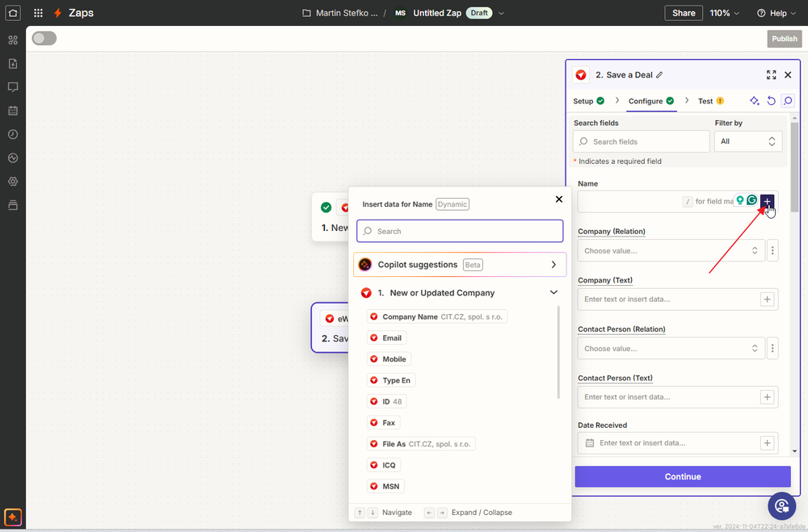Image resolution: width=808 pixels, height=532 pixels.
Task: Open more options for Company (Relation)
Action: coord(772,251)
